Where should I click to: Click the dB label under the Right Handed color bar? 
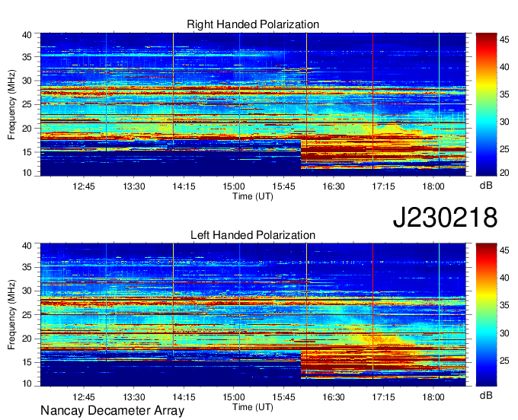(x=486, y=186)
